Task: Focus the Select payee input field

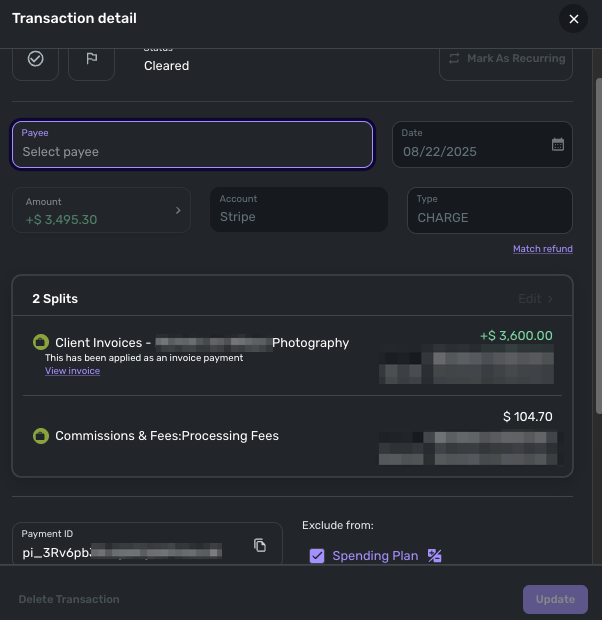Action: point(192,145)
